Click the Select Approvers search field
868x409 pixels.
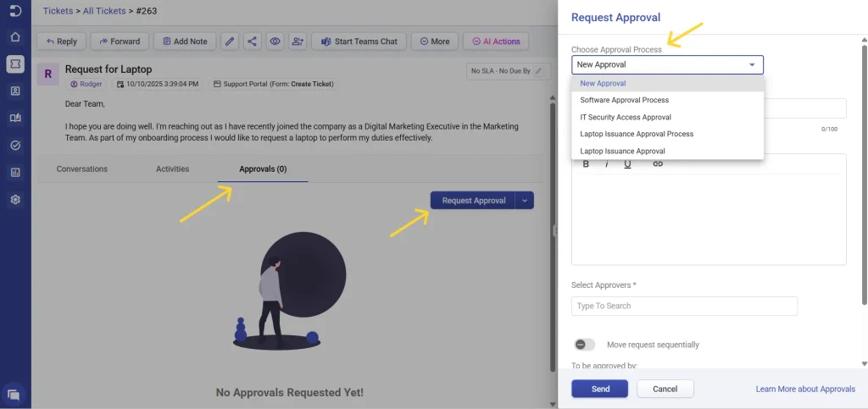(x=684, y=306)
